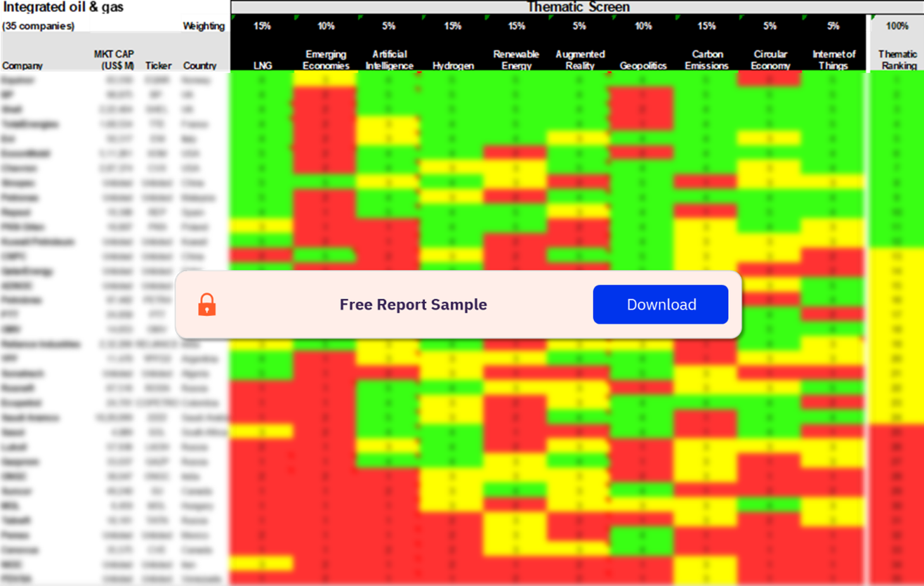
Task: Click the 100% weighting above Thematic Ranking
Action: click(897, 26)
